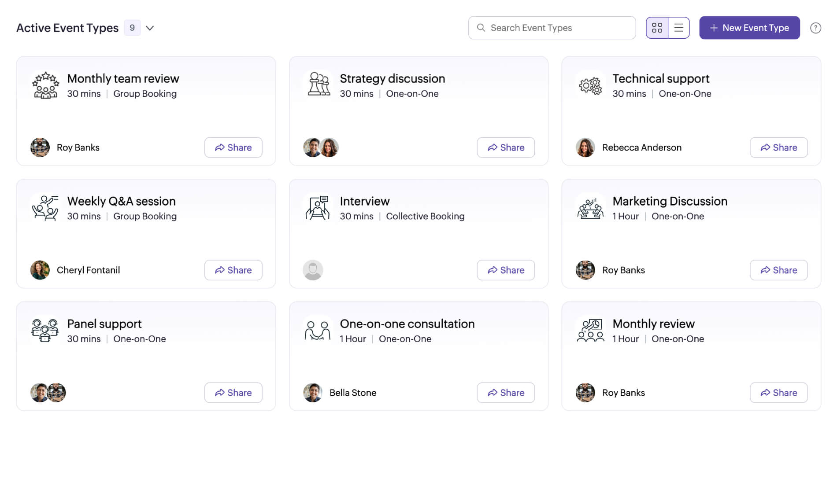Image resolution: width=837 pixels, height=504 pixels.
Task: Click the Monthly team review icon
Action: [45, 85]
